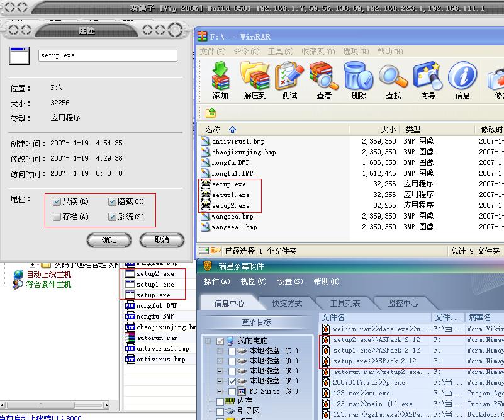Click the WinRAR Add (添加) toolbar icon
Viewport: 504px width, 420px height.
(220, 77)
